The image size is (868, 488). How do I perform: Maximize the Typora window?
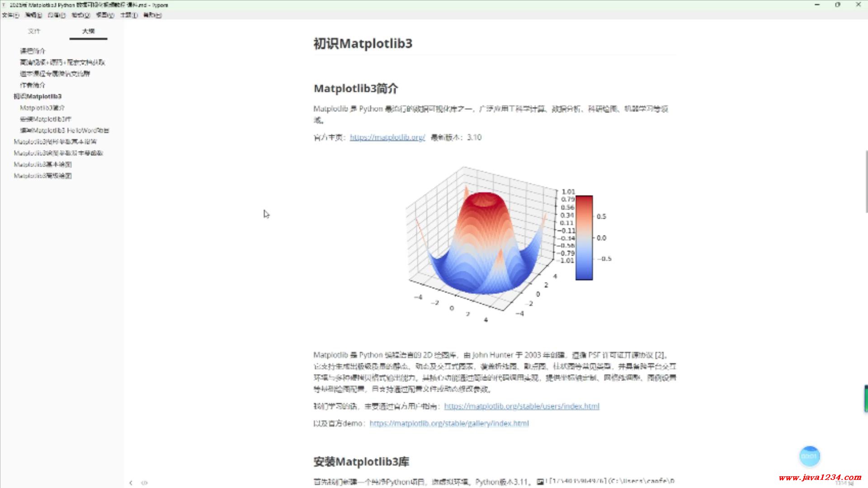(837, 5)
